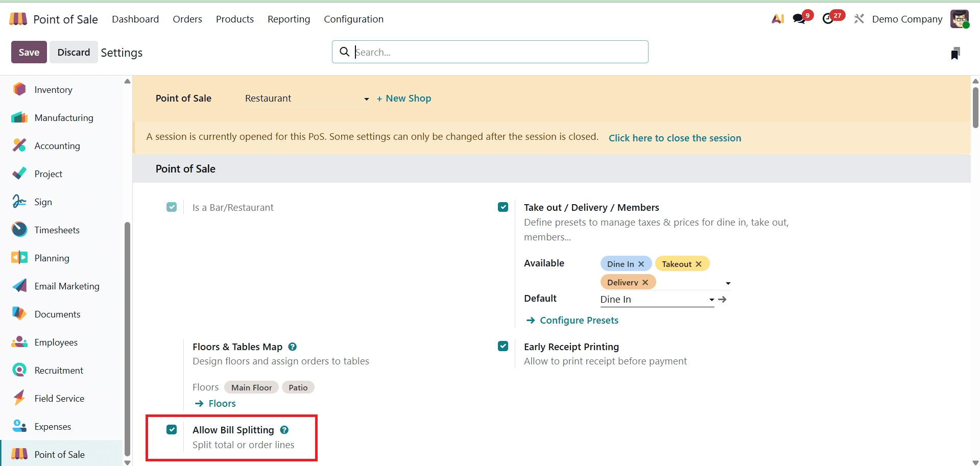Switch to the Reporting menu

pos(289,19)
